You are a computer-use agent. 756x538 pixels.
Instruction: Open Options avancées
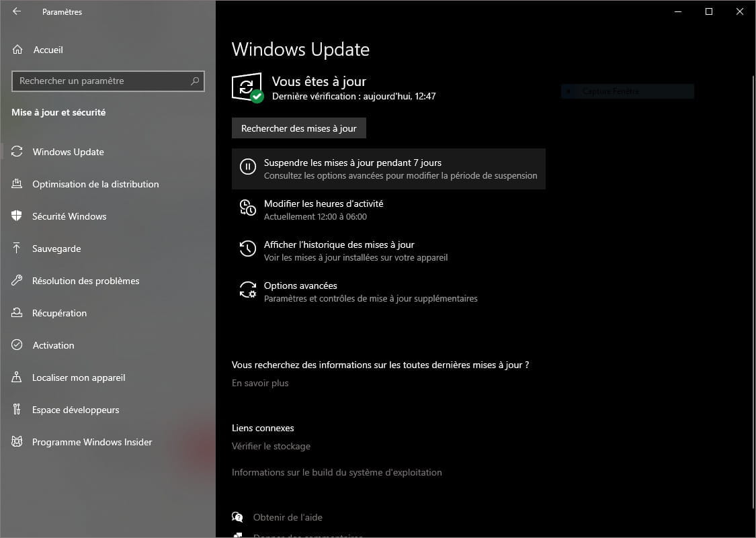(x=388, y=292)
